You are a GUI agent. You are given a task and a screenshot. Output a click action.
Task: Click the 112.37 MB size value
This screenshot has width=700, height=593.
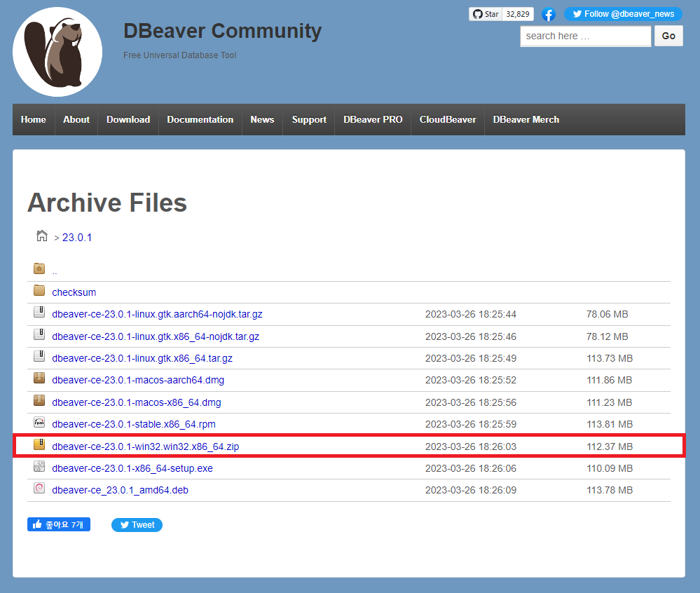pos(610,447)
